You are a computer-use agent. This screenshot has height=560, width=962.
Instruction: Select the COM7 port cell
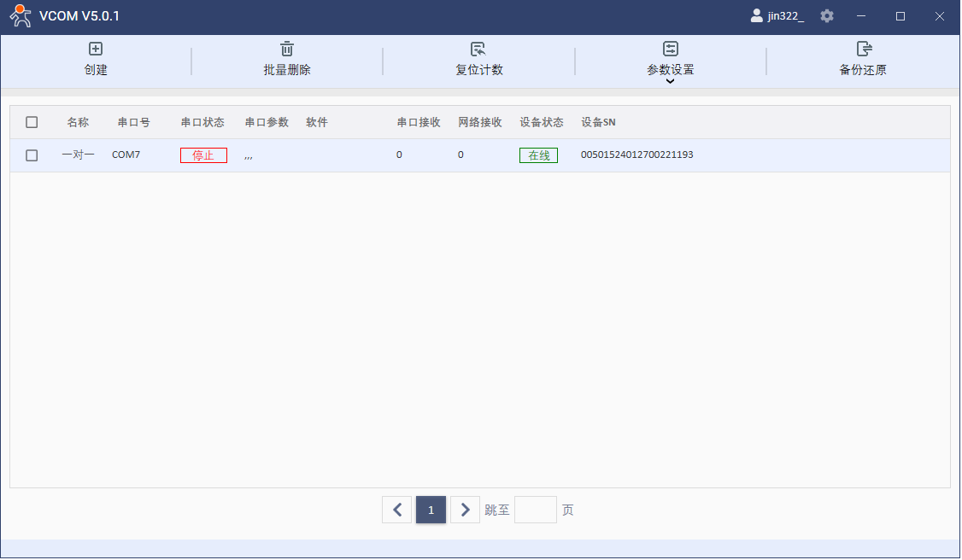[x=126, y=155]
